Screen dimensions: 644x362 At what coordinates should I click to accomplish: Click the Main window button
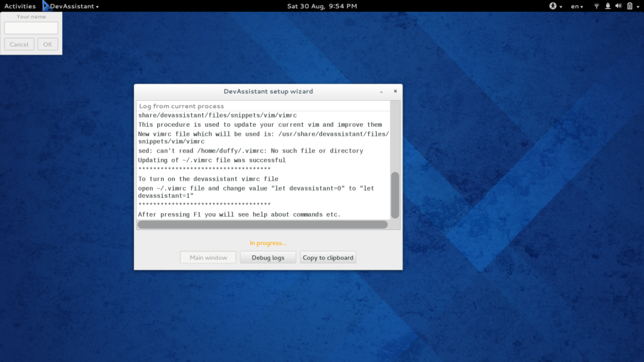(x=208, y=257)
